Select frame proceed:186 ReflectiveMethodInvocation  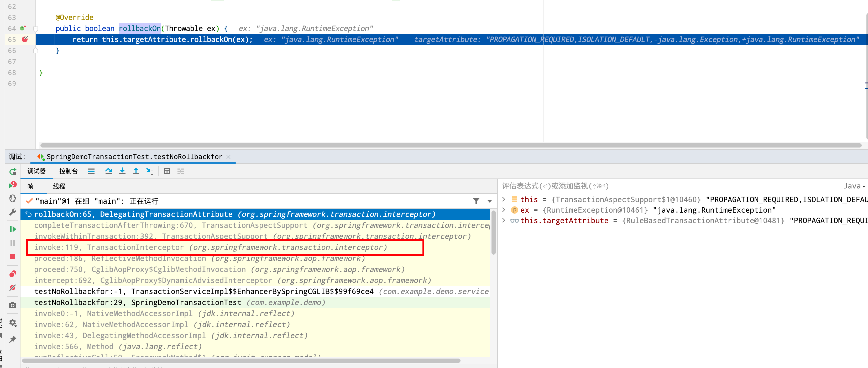(255, 259)
